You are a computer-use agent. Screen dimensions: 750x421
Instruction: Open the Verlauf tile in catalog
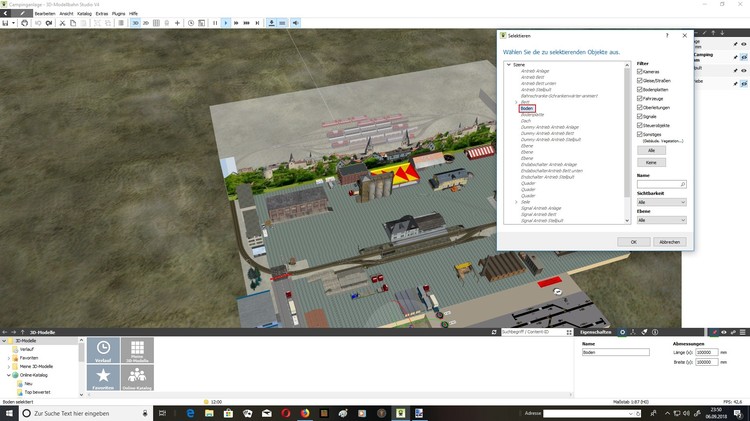(x=104, y=350)
